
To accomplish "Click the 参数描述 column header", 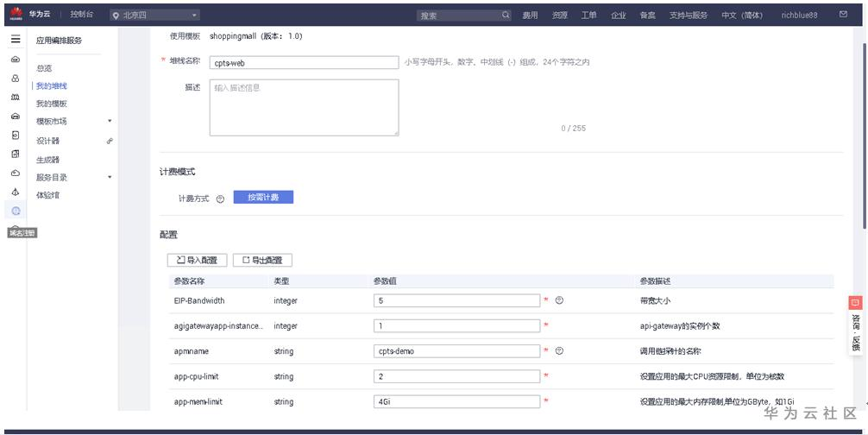I will [655, 281].
